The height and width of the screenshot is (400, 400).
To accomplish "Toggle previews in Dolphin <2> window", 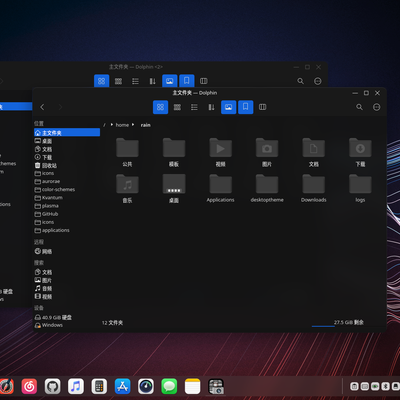I will [x=169, y=81].
